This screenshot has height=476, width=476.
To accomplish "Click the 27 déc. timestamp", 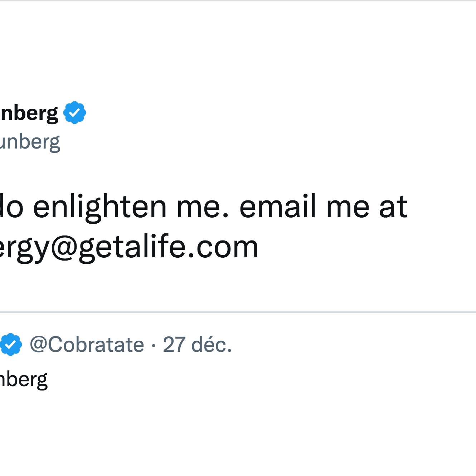I will pyautogui.click(x=196, y=344).
